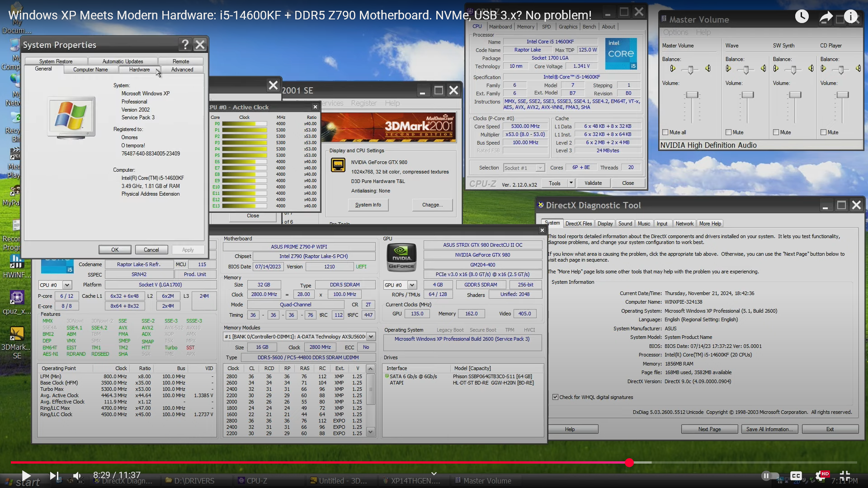Click Wave left speaker balance icon

pyautogui.click(x=728, y=69)
